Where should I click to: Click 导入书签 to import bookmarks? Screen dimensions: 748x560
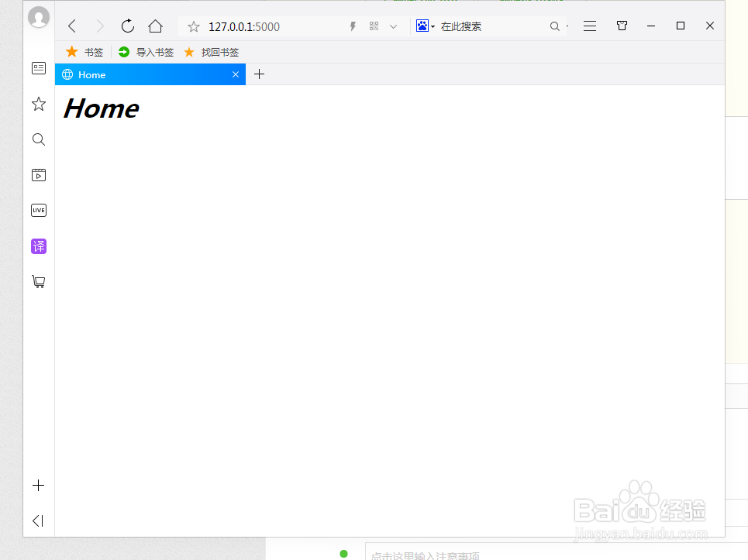[x=147, y=52]
